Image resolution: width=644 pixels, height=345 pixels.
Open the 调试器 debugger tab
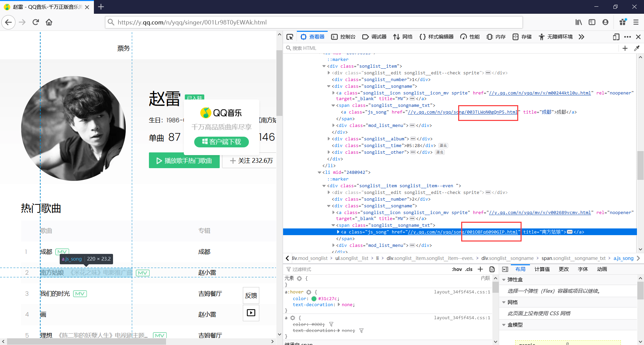pos(374,37)
